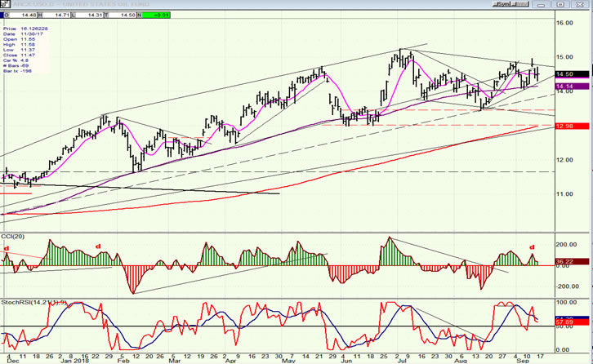Click the 16.00 level on the price axis
Viewport: 593px width, 364px height.
[565, 23]
